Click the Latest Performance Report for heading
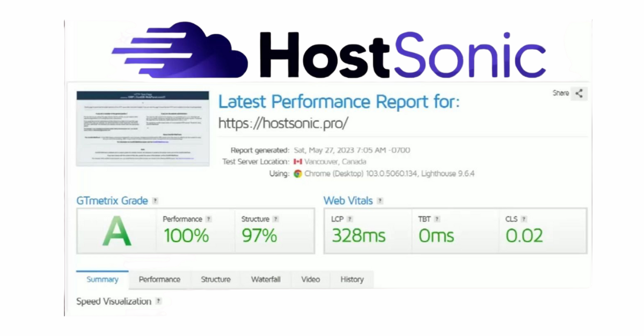644x336 pixels. point(339,101)
